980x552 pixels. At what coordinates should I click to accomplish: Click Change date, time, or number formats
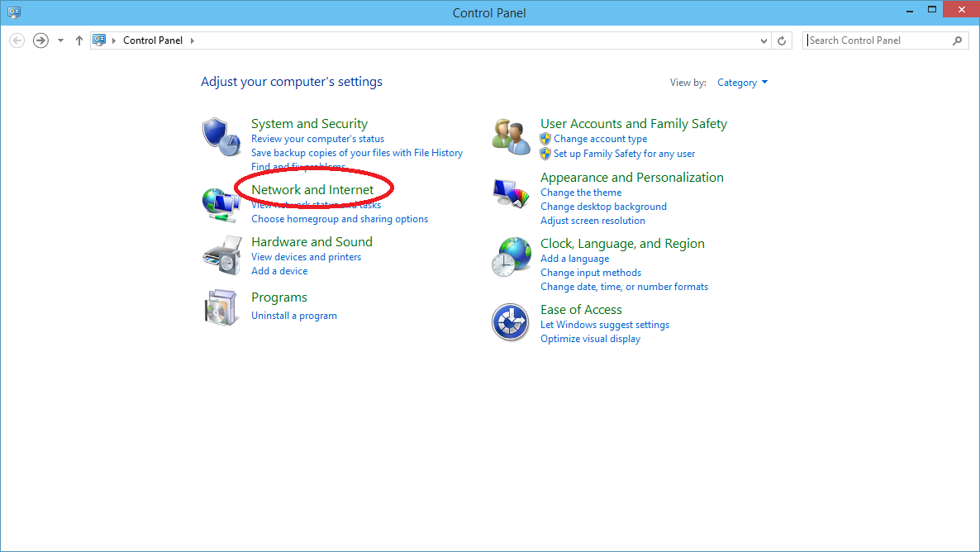click(x=625, y=287)
